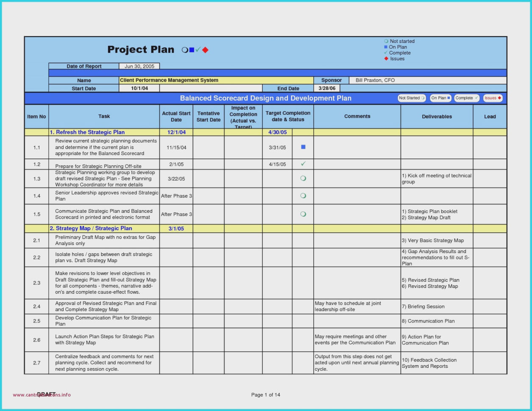Expand the section '1. Refresh the Strategic Plan'
The height and width of the screenshot is (411, 532).
[88, 132]
